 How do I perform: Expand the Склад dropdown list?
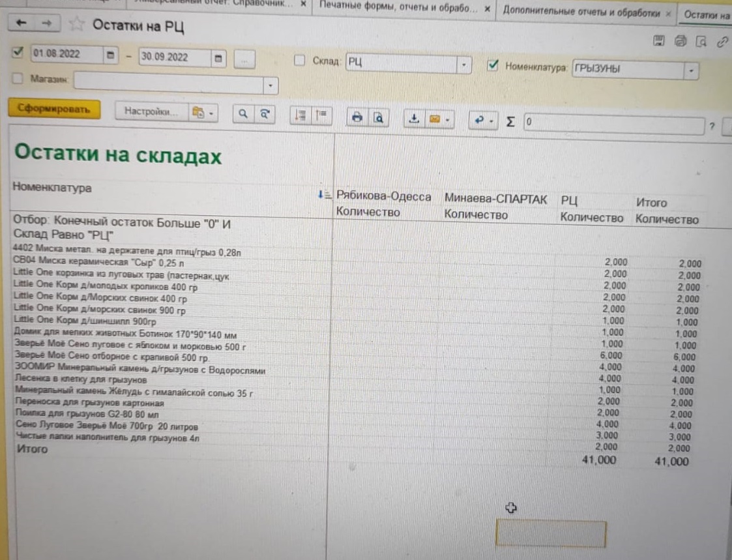(x=463, y=65)
